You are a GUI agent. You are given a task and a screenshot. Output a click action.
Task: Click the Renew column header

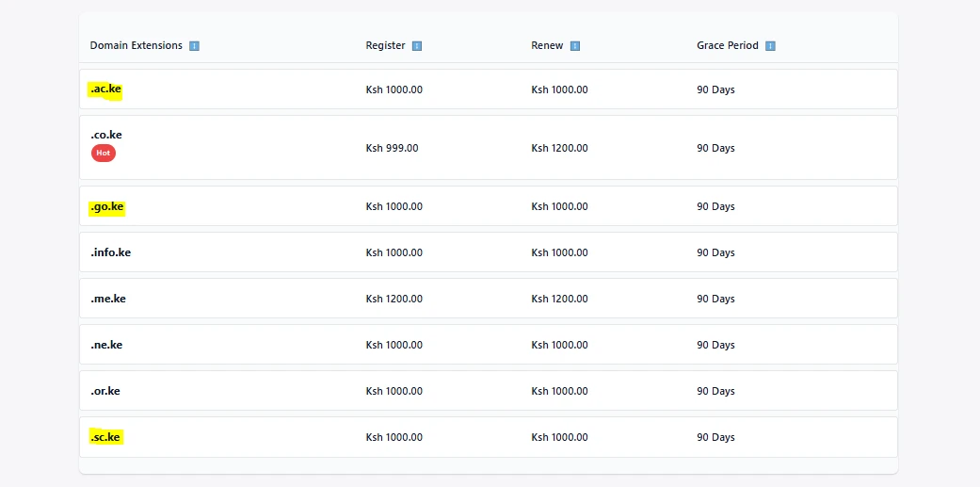(548, 45)
